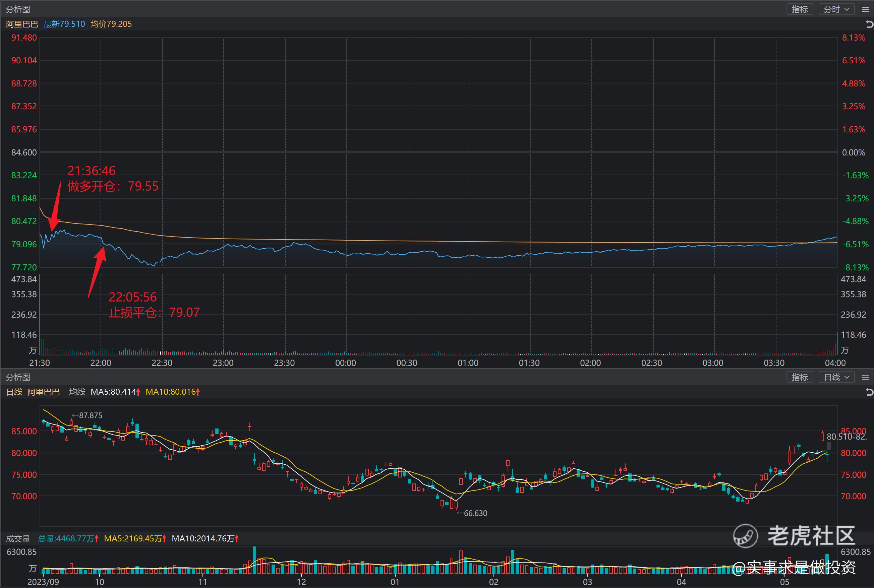
Task: Click 指标 button in the top chart panel
Action: (799, 9)
